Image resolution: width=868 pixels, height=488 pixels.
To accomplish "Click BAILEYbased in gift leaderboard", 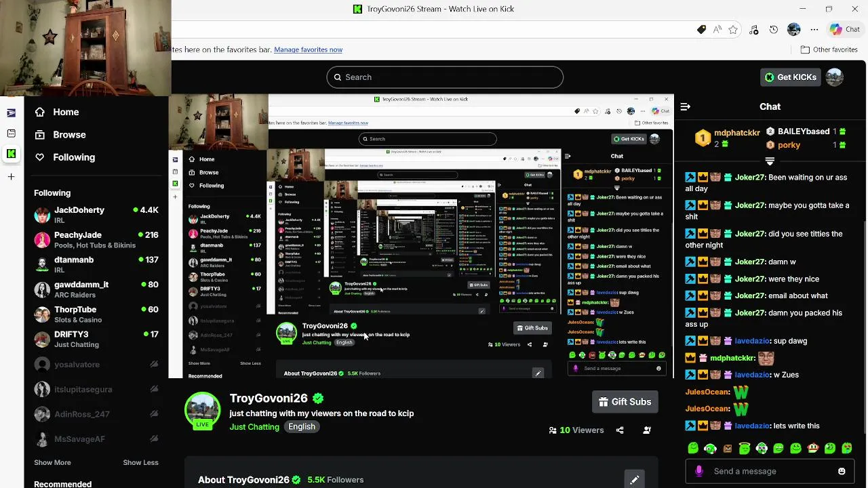I will [804, 131].
